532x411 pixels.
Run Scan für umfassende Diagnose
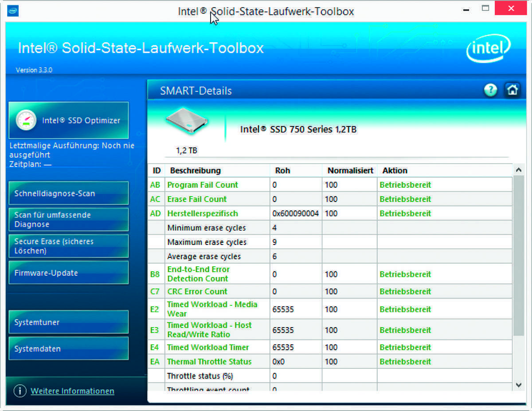[x=68, y=220]
